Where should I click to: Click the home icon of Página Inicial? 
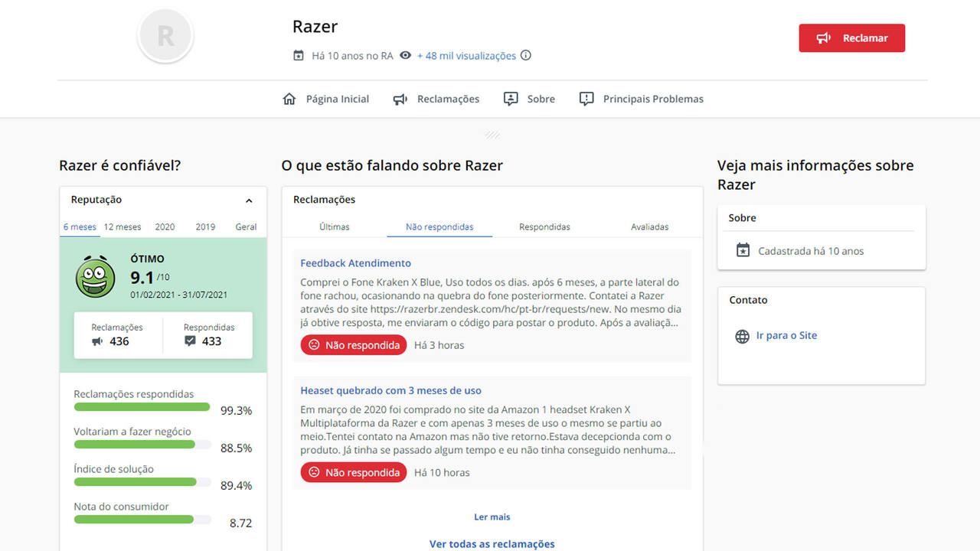point(289,99)
